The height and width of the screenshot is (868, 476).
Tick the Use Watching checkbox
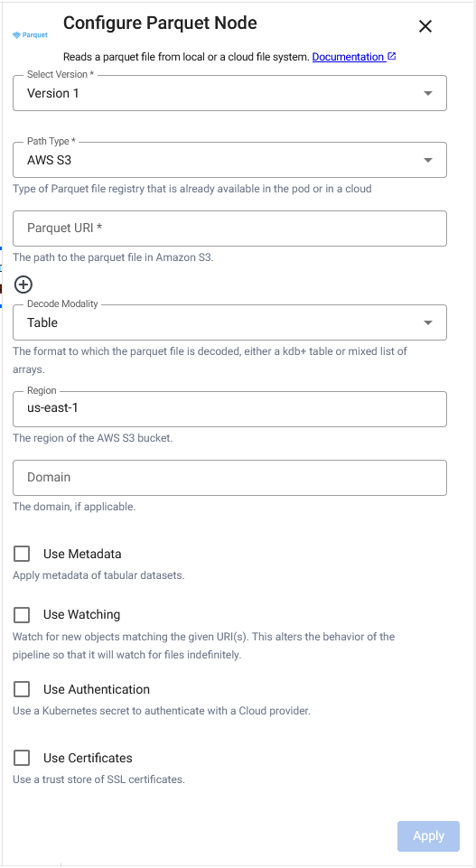22,614
